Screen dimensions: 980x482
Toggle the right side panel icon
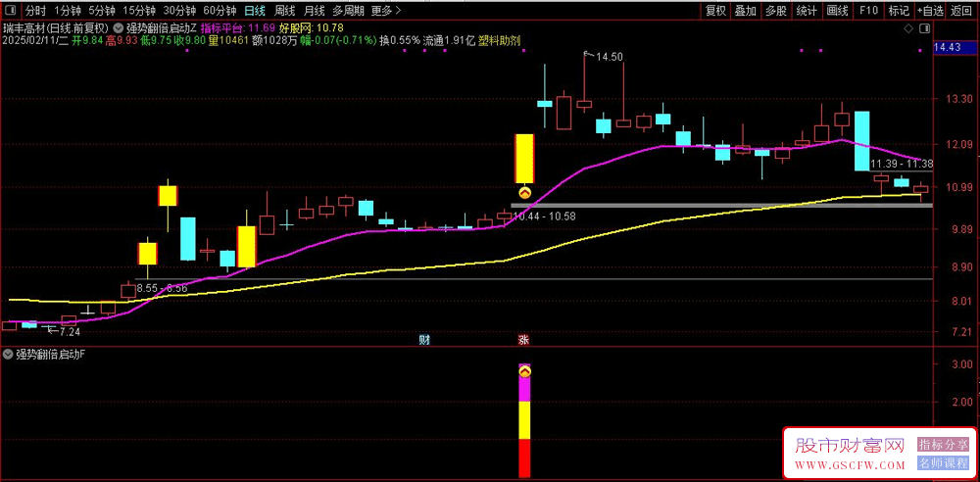(x=924, y=28)
